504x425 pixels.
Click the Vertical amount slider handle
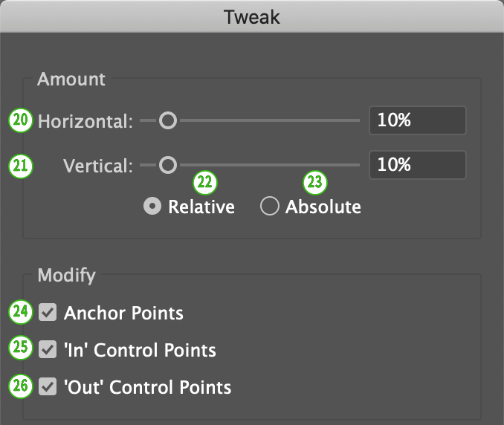coord(168,165)
